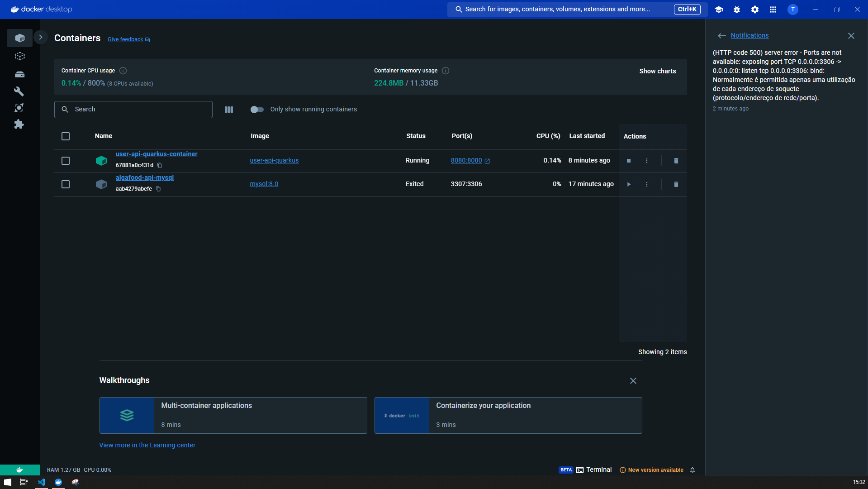Click New version available notice
This screenshot has height=489, width=868.
651,470
